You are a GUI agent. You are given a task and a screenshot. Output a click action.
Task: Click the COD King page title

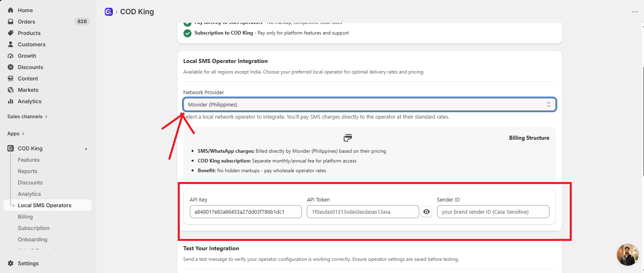137,12
